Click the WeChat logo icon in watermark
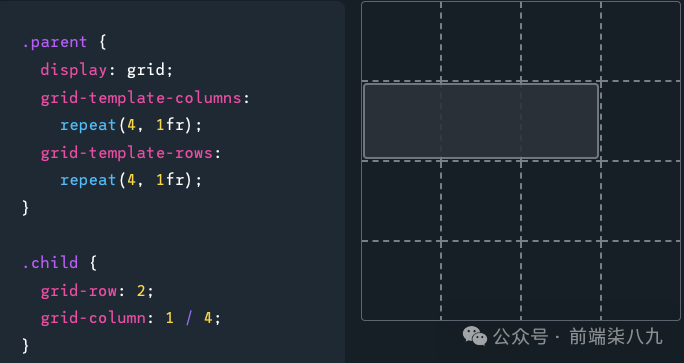Viewport: 684px width, 363px height. pyautogui.click(x=475, y=336)
